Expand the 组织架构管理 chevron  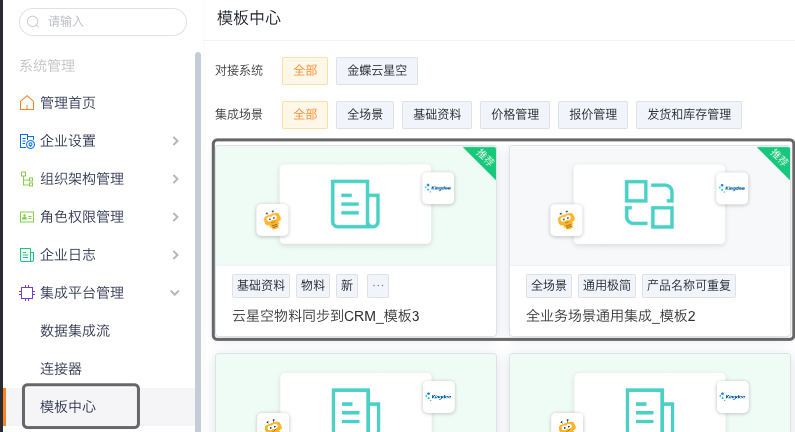point(175,179)
